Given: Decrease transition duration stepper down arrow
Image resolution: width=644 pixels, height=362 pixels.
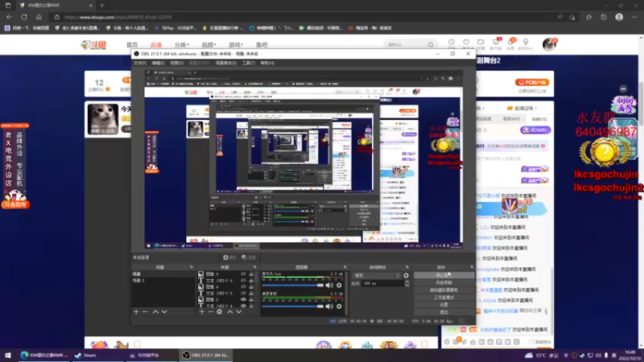Looking at the screenshot, I should pyautogui.click(x=407, y=286).
